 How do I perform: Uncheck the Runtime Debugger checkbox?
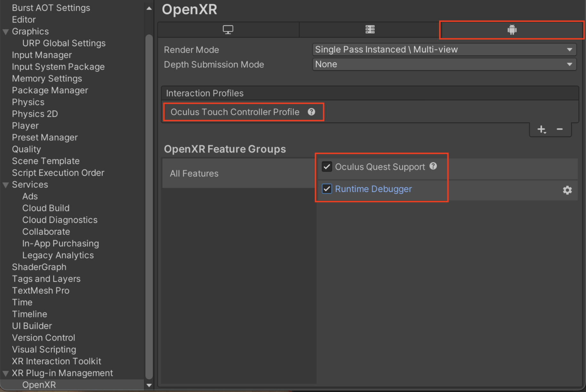click(x=327, y=189)
